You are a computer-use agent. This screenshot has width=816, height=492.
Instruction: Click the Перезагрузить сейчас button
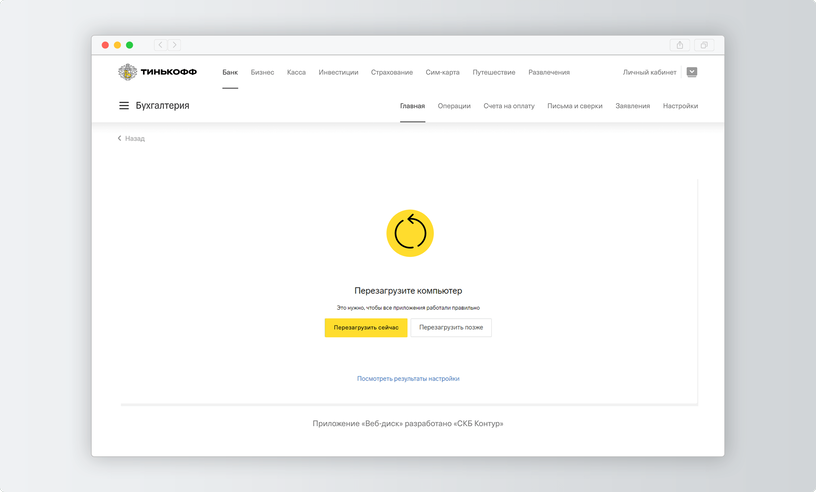point(366,327)
